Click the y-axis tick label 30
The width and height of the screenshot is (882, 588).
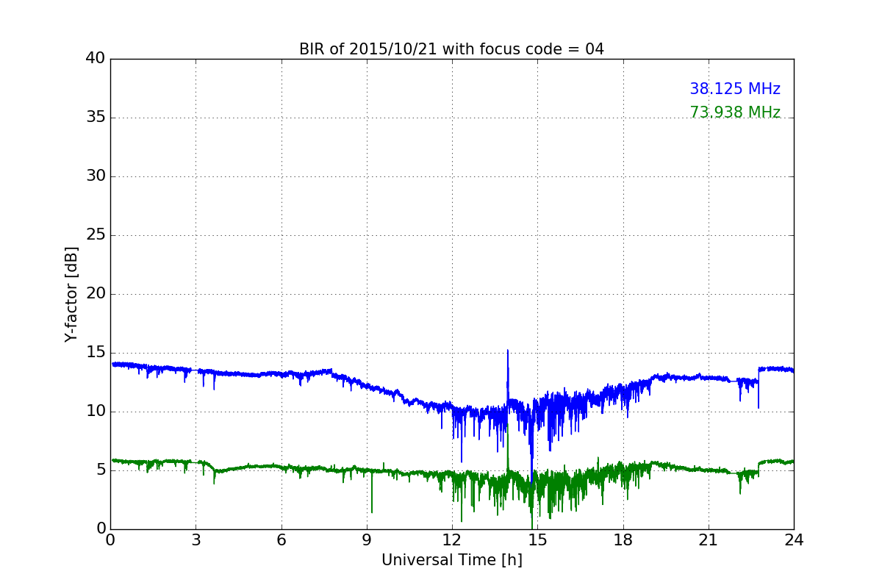point(96,176)
